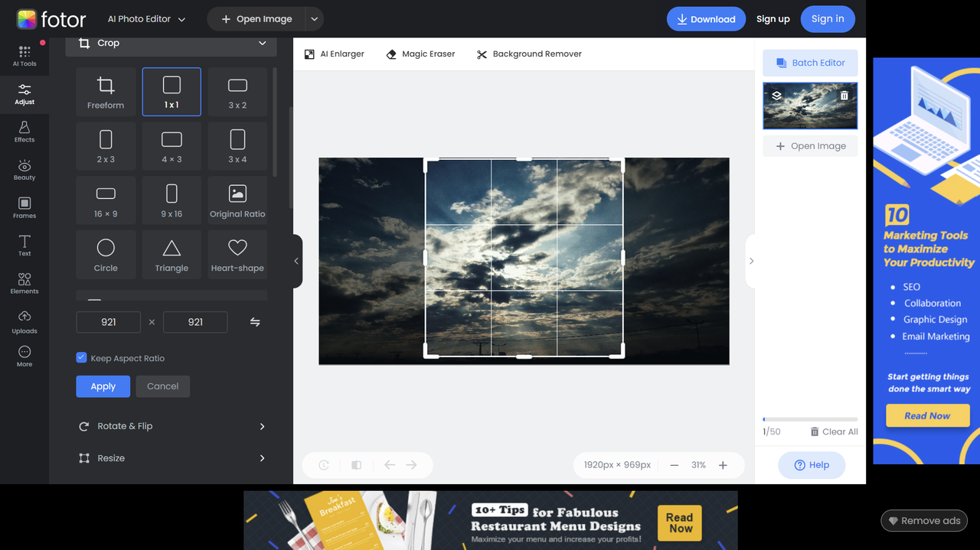
Task: Swap crop width and height
Action: 255,322
